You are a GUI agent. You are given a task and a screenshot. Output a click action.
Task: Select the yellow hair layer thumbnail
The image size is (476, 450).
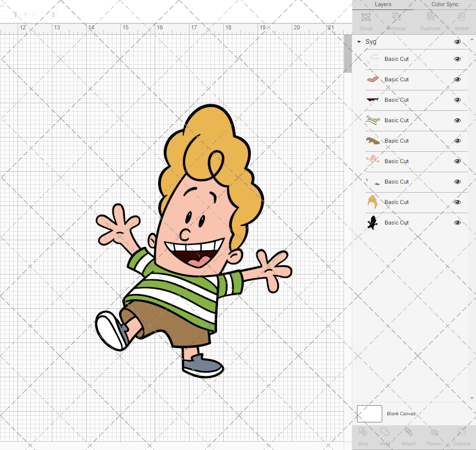click(373, 202)
